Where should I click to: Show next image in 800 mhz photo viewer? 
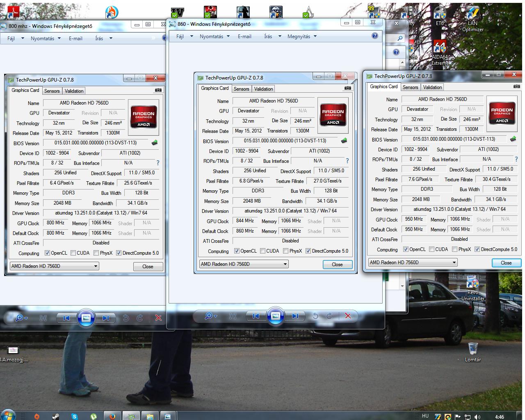click(x=106, y=318)
